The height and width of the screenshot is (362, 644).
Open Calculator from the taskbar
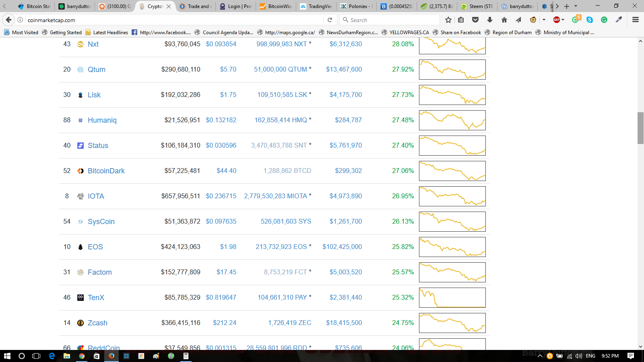coord(186,356)
